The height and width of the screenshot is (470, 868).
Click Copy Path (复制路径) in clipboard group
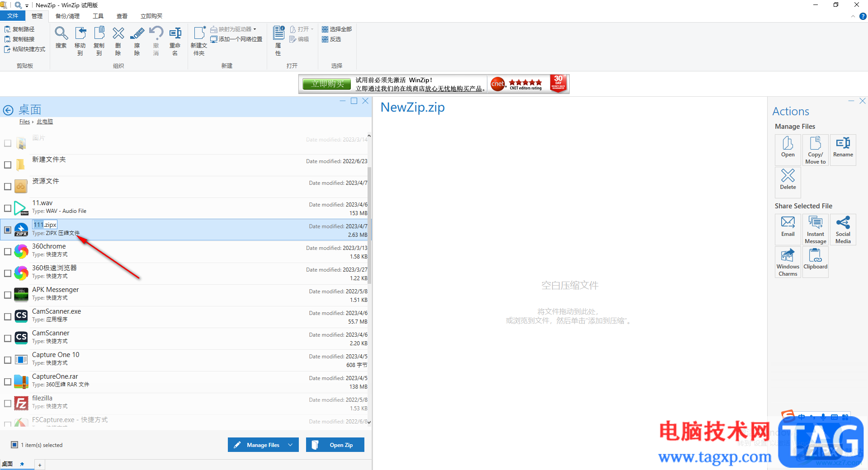coord(19,29)
